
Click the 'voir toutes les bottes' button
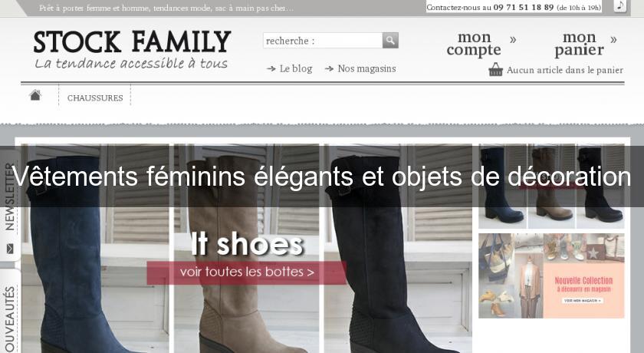(x=246, y=272)
